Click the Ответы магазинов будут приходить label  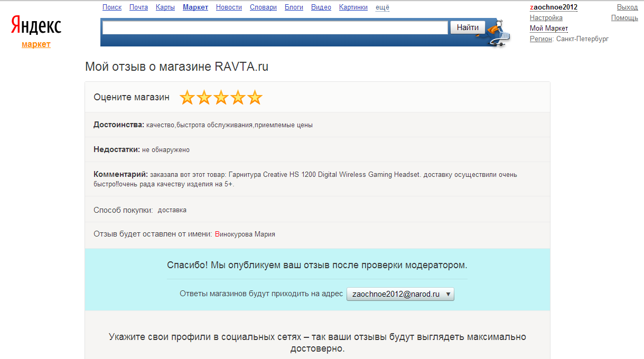[262, 294]
